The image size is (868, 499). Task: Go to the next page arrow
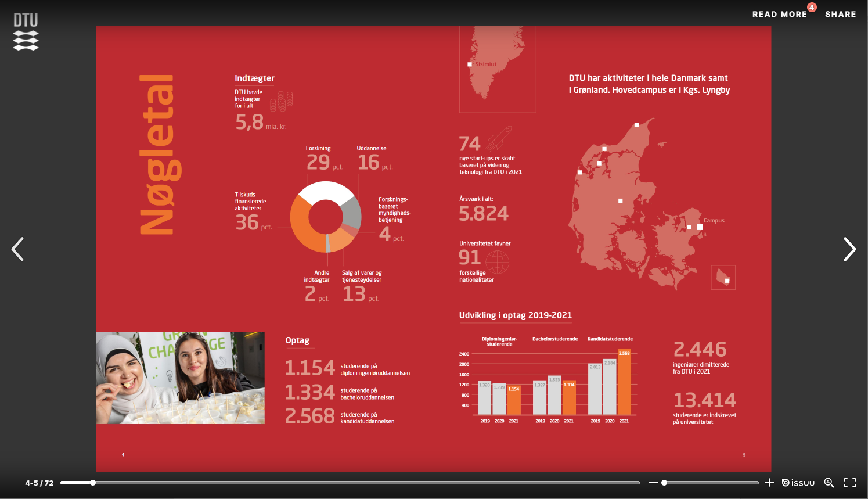click(x=849, y=249)
